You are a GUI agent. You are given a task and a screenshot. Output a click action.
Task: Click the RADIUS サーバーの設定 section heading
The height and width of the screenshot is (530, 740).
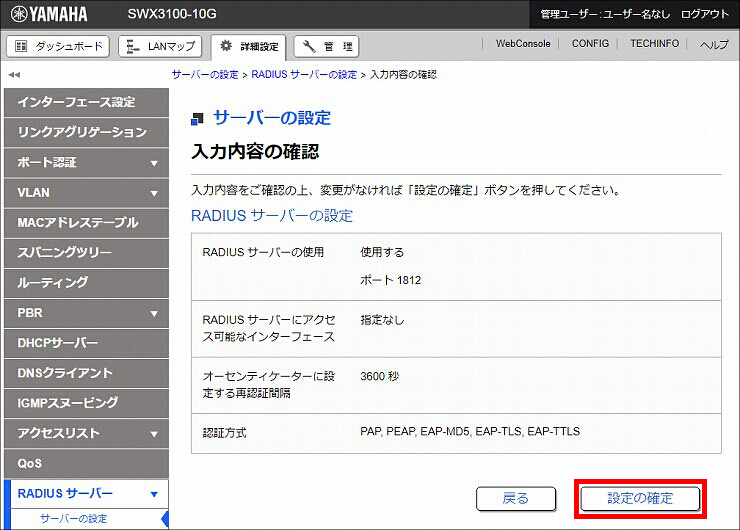272,216
